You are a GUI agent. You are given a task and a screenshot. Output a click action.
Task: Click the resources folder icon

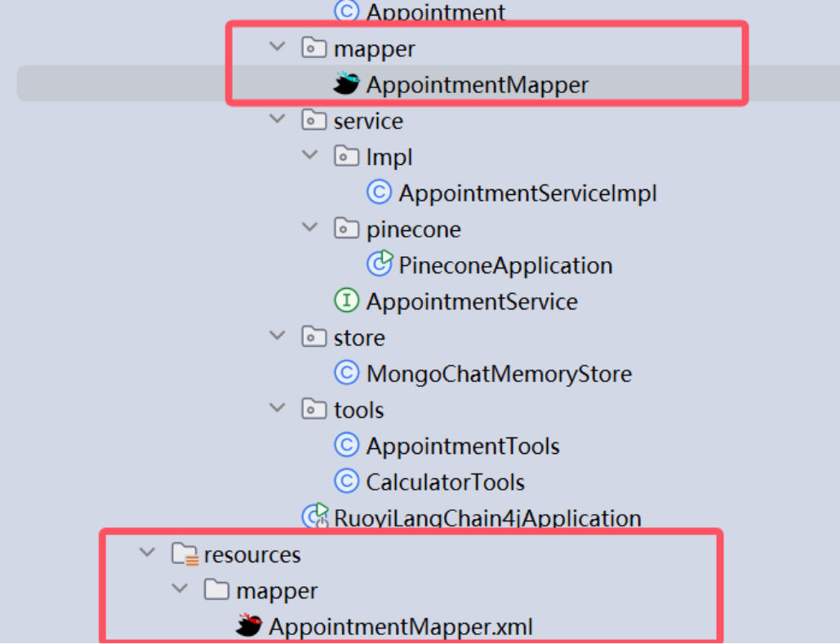[x=185, y=554]
